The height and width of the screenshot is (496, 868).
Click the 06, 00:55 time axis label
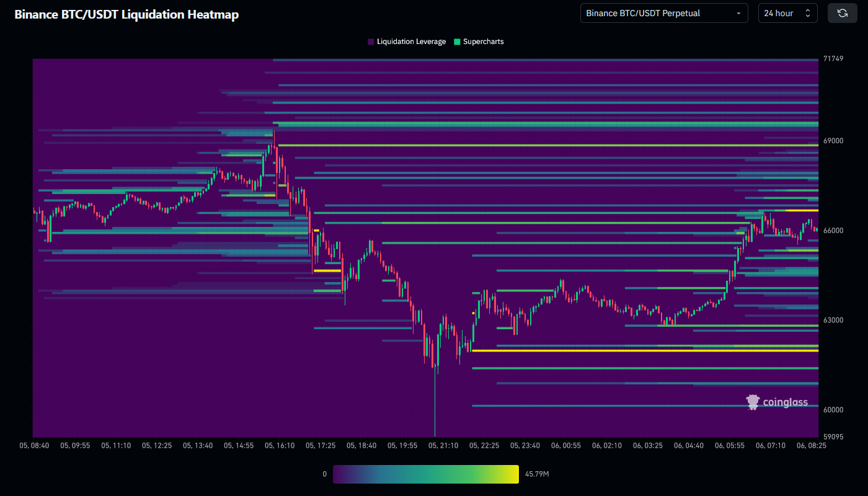566,445
